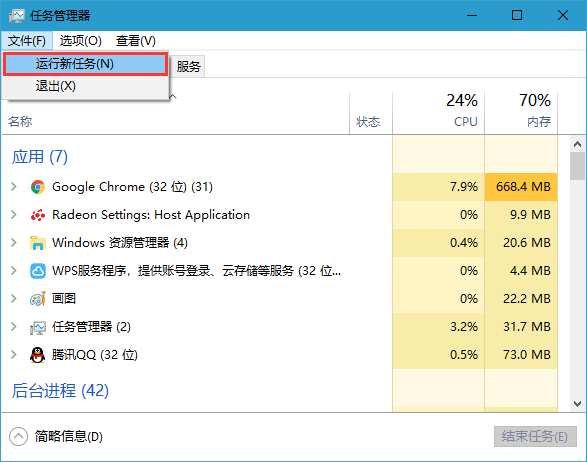Sort processes by 内存 column header
This screenshot has width=587, height=462.
coord(521,112)
